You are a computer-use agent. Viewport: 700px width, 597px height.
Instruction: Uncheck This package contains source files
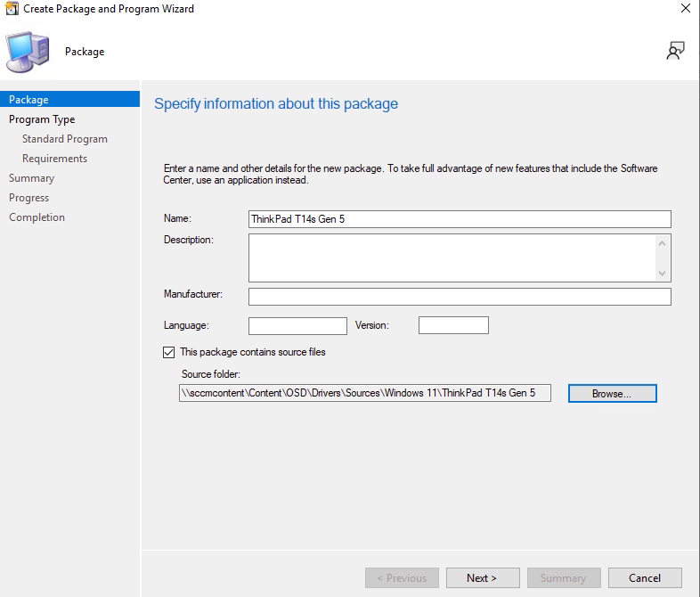click(168, 352)
